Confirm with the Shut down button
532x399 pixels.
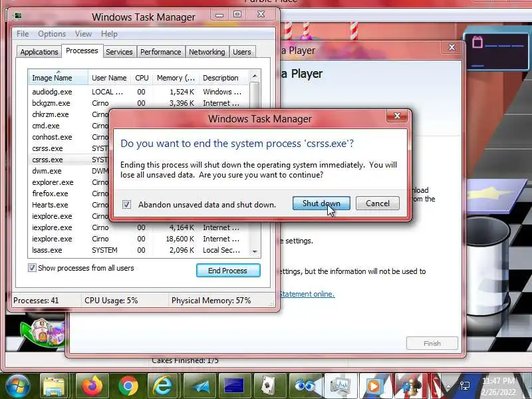tap(321, 203)
